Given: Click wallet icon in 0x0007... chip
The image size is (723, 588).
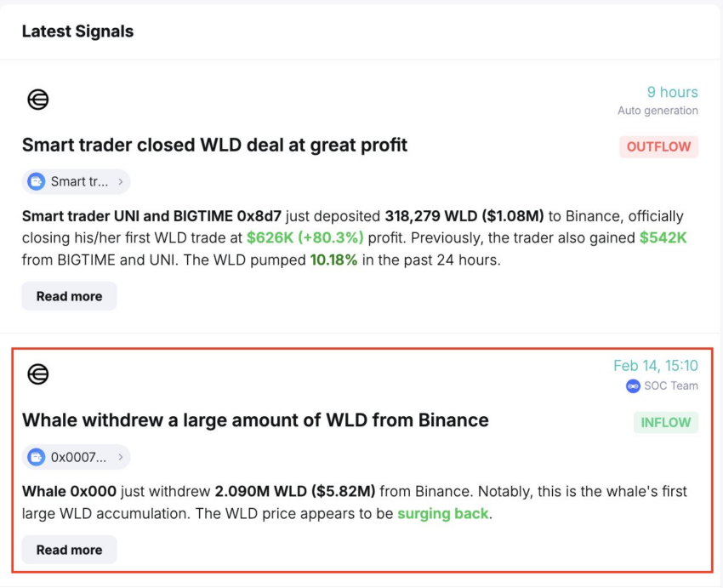Looking at the screenshot, I should point(37,457).
